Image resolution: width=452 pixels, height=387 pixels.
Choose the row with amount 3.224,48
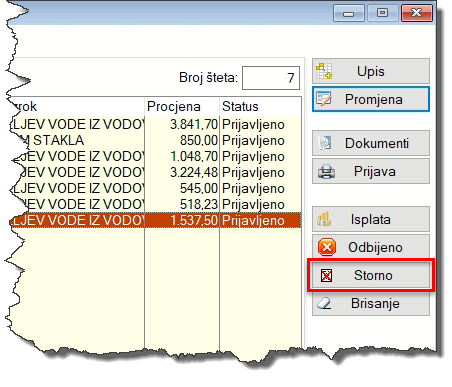pos(155,172)
